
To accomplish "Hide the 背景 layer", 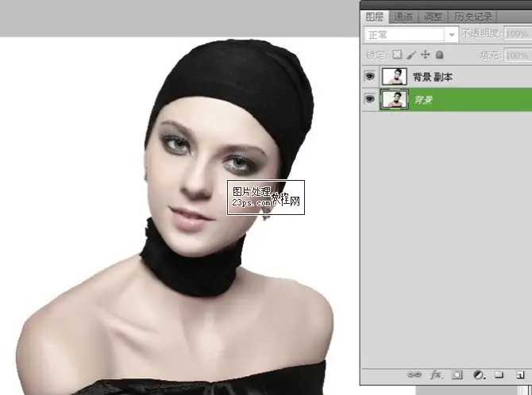I will pos(370,99).
